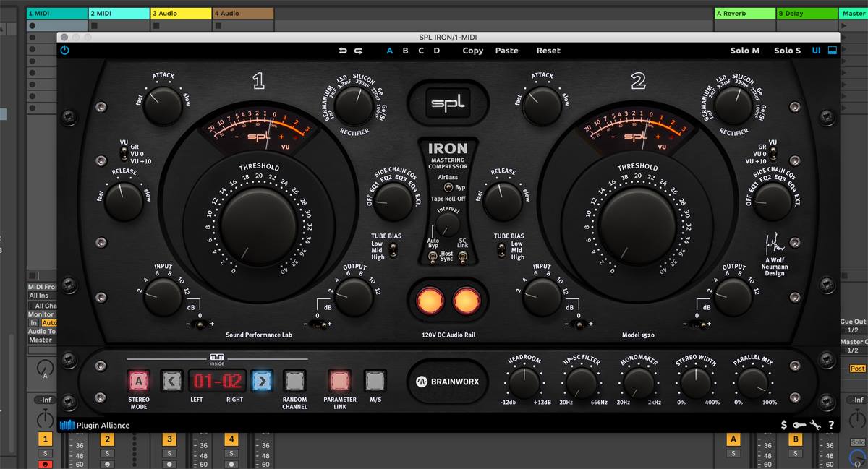This screenshot has height=469, width=868.
Task: Click the Copy settings button
Action: pyautogui.click(x=473, y=51)
